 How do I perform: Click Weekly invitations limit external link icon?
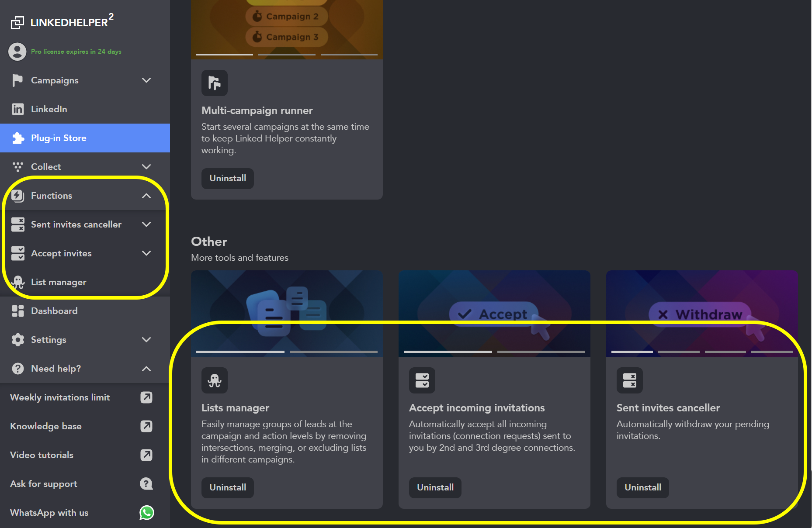pos(146,397)
